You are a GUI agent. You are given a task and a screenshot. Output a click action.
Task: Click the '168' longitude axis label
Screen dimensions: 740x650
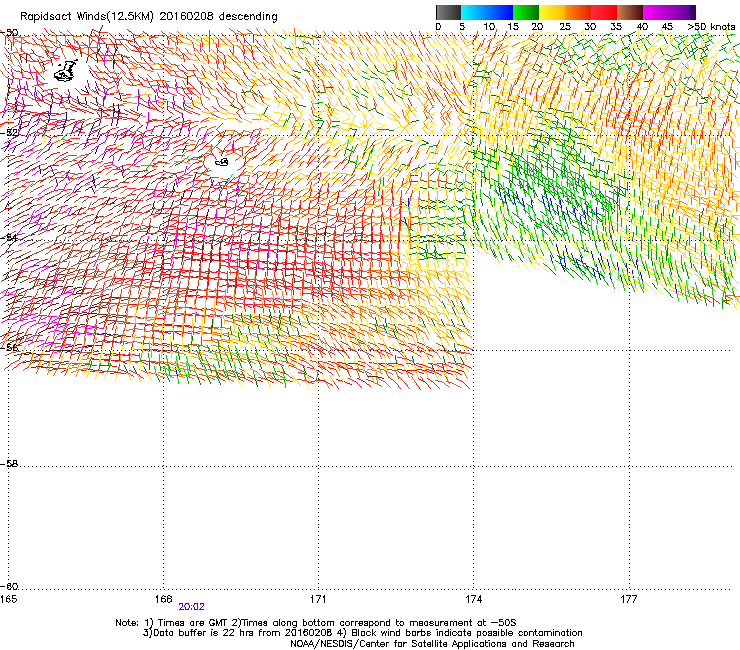(x=163, y=599)
